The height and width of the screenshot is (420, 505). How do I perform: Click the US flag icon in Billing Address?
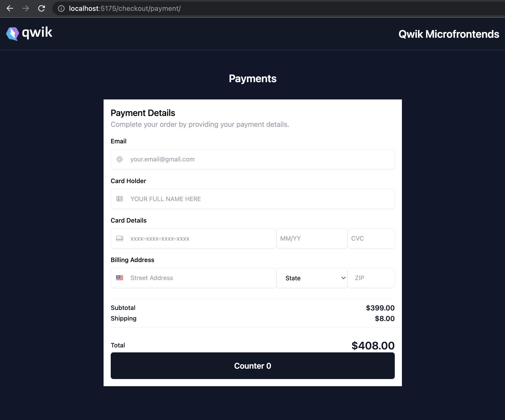(x=120, y=278)
